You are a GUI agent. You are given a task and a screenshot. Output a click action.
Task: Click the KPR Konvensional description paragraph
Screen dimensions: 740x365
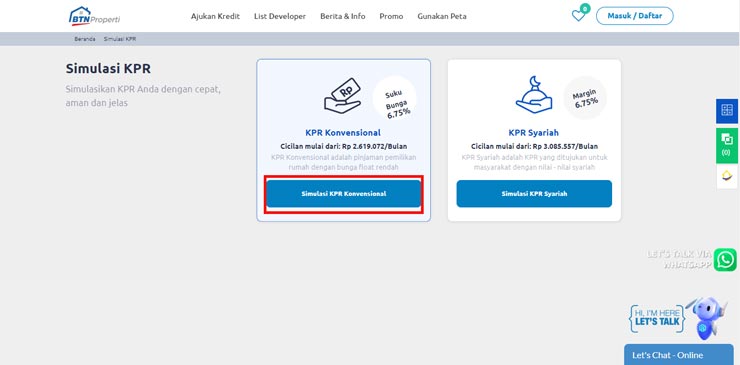click(344, 162)
